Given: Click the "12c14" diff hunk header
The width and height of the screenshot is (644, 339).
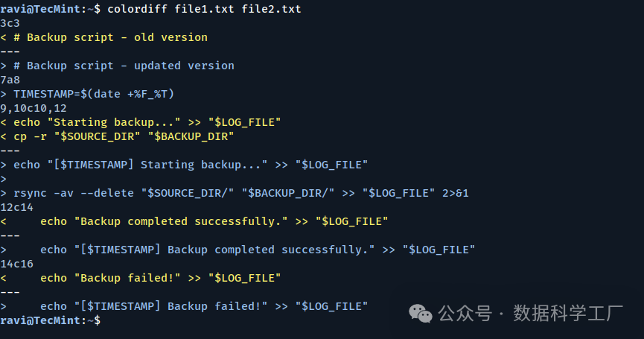Looking at the screenshot, I should point(16,207).
